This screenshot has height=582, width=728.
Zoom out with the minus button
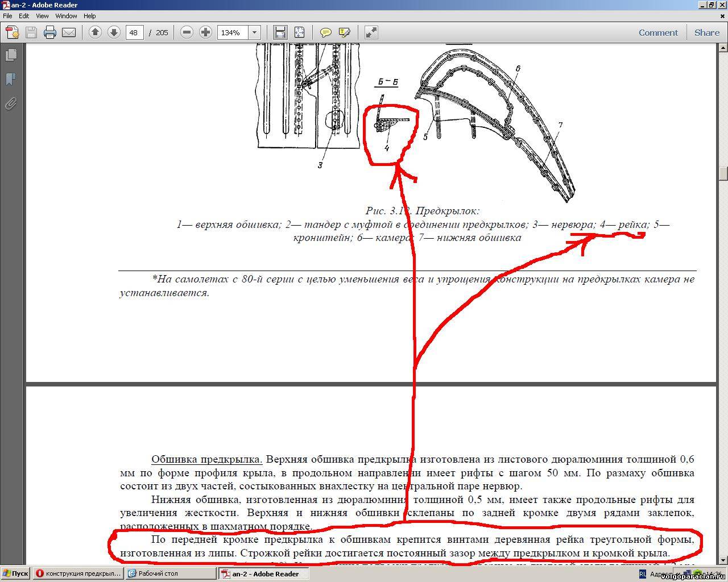click(187, 32)
